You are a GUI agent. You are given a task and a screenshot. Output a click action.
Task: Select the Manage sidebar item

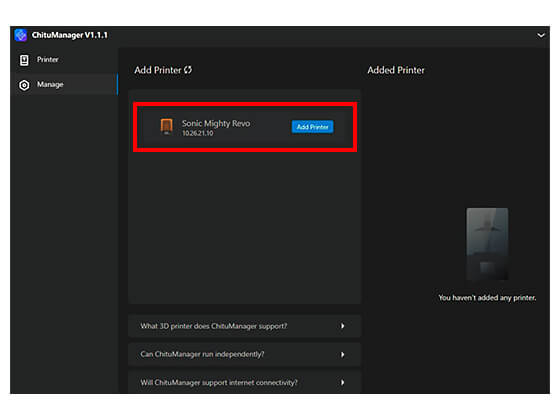coord(64,85)
